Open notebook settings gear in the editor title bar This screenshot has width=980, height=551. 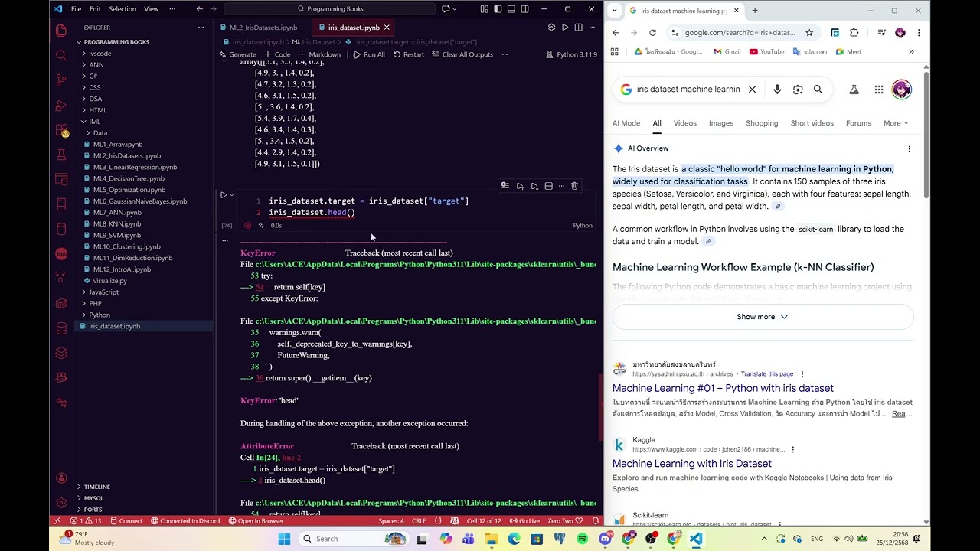point(551,28)
